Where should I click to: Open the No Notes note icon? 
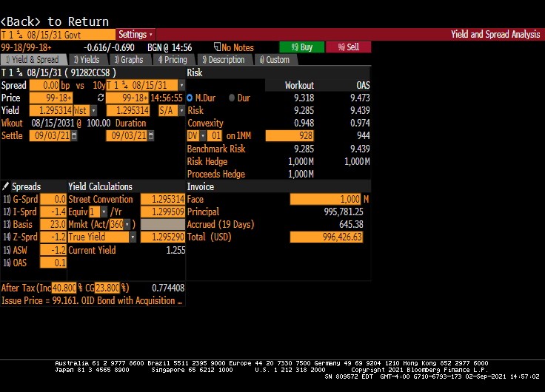coord(218,47)
